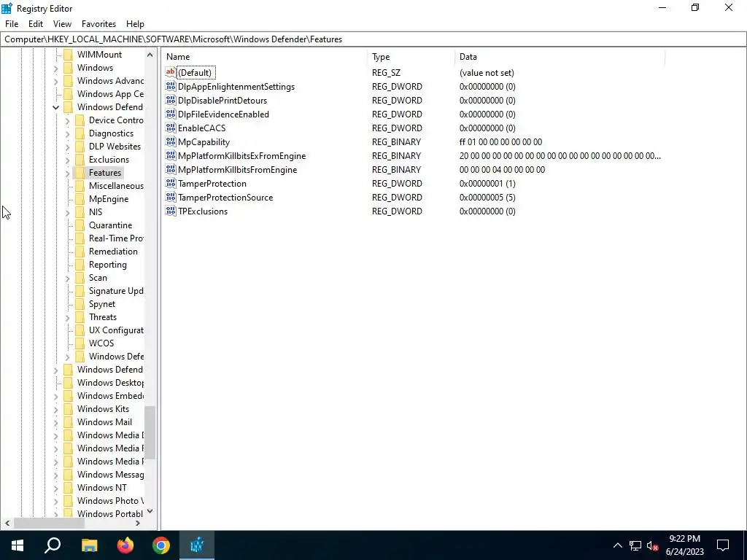Select the Miscellaneous key in tree
The height and width of the screenshot is (560, 747).
pos(116,186)
